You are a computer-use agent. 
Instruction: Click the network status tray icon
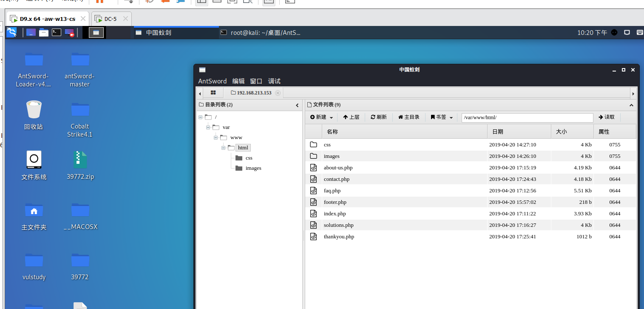(627, 32)
